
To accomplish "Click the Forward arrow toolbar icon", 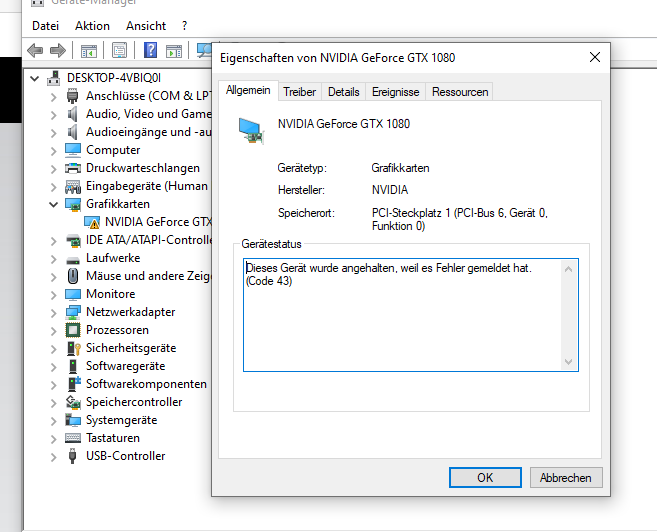I will pyautogui.click(x=58, y=51).
